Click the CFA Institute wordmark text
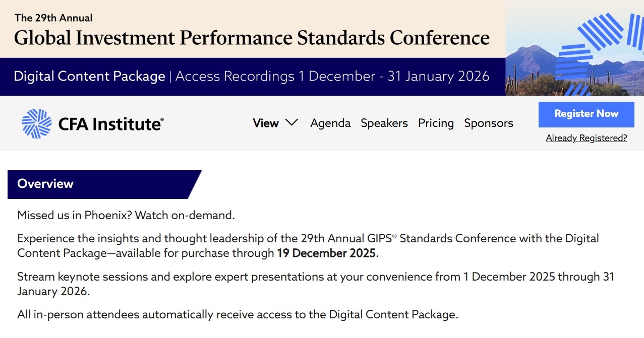The width and height of the screenshot is (644, 338). coord(111,123)
